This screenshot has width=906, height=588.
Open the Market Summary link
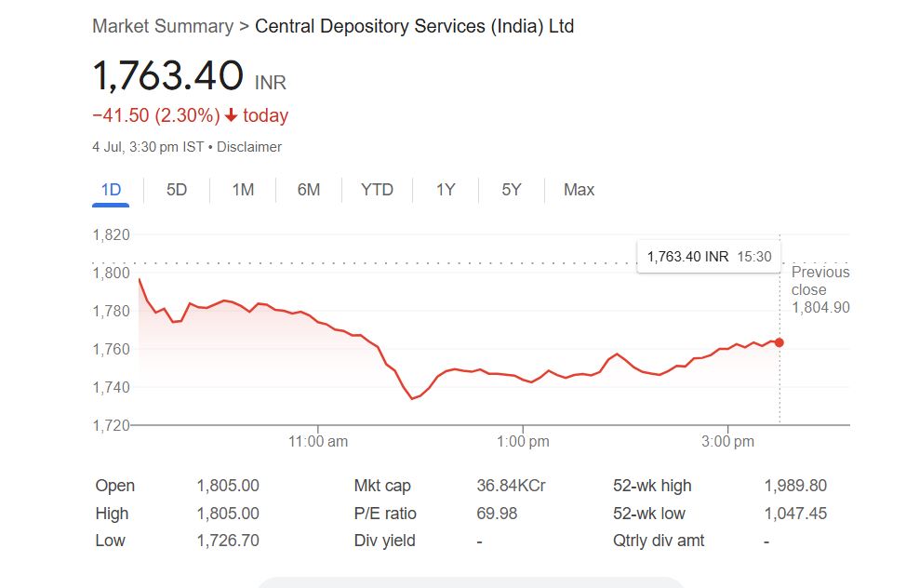pyautogui.click(x=163, y=26)
